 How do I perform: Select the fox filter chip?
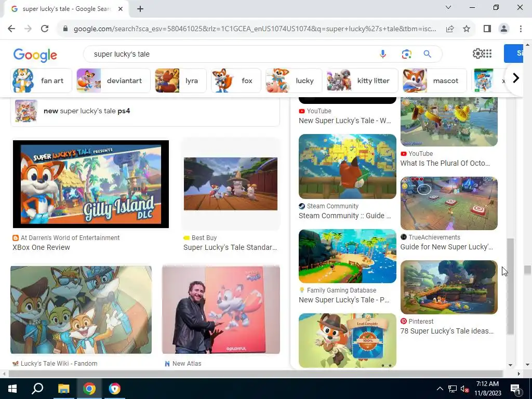[236, 81]
